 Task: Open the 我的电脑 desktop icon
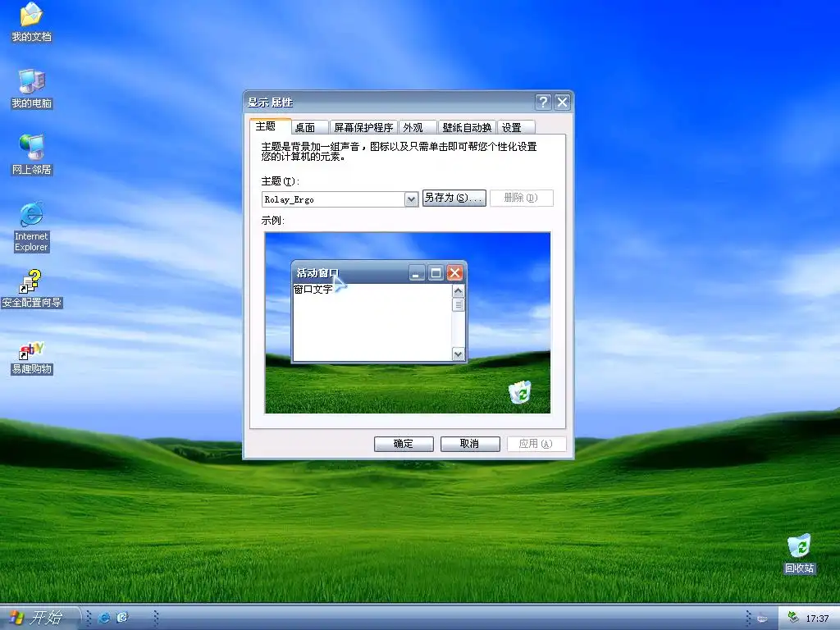(x=31, y=89)
